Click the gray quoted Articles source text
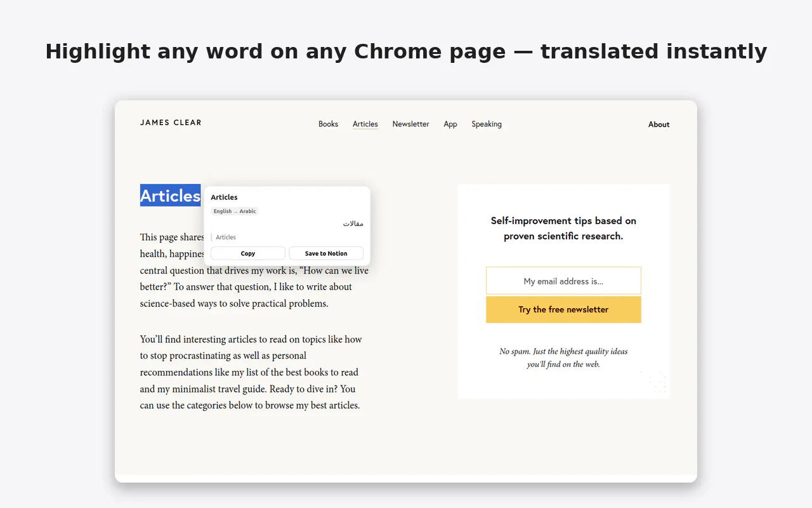The height and width of the screenshot is (508, 812). tap(226, 237)
